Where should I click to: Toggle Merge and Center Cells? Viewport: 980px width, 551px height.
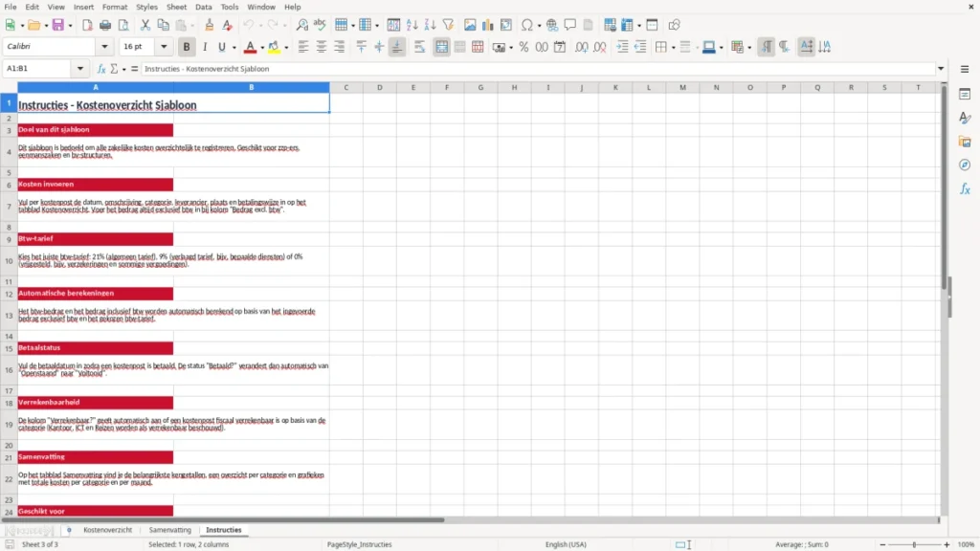point(441,47)
